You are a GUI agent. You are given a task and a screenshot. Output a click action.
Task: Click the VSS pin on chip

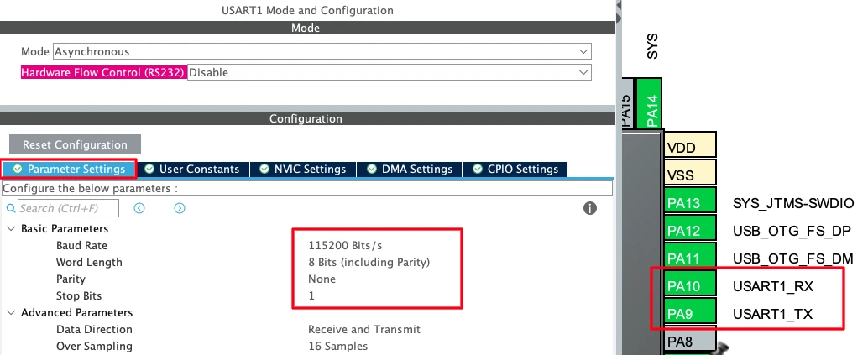coord(690,173)
